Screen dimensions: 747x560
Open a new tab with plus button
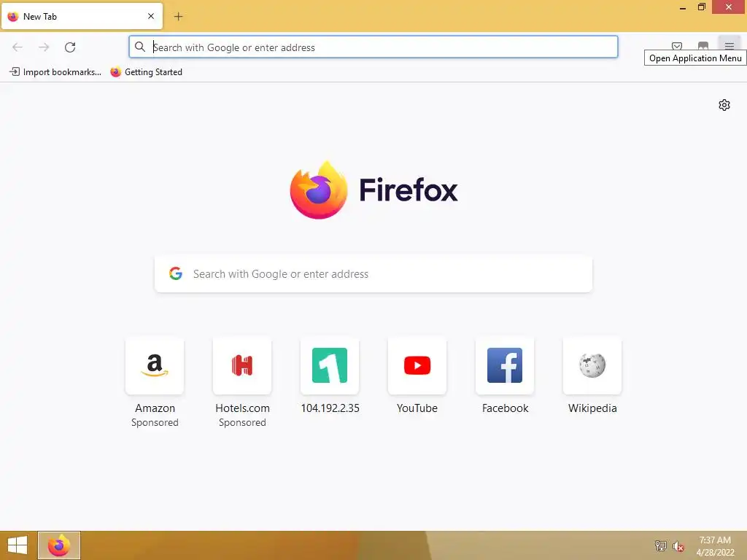click(x=178, y=17)
